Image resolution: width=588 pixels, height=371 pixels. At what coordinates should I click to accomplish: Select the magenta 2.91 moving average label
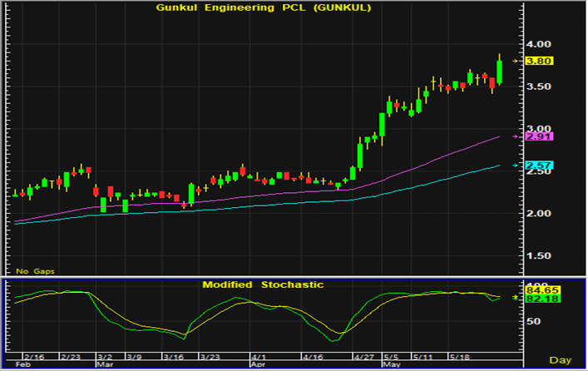pyautogui.click(x=539, y=136)
